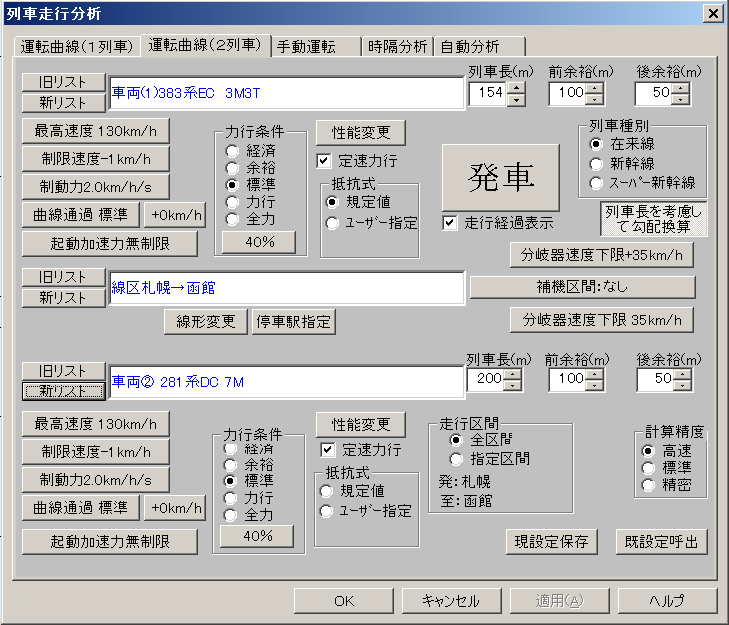This screenshot has height=625, width=729.
Task: Decrease train 1 前余裕 with down arrow
Action: [x=594, y=100]
